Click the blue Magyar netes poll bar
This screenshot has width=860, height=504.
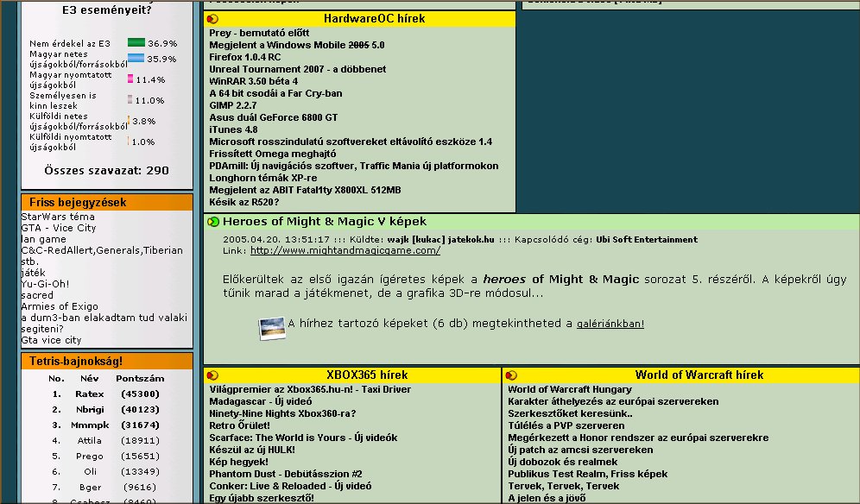[136, 58]
